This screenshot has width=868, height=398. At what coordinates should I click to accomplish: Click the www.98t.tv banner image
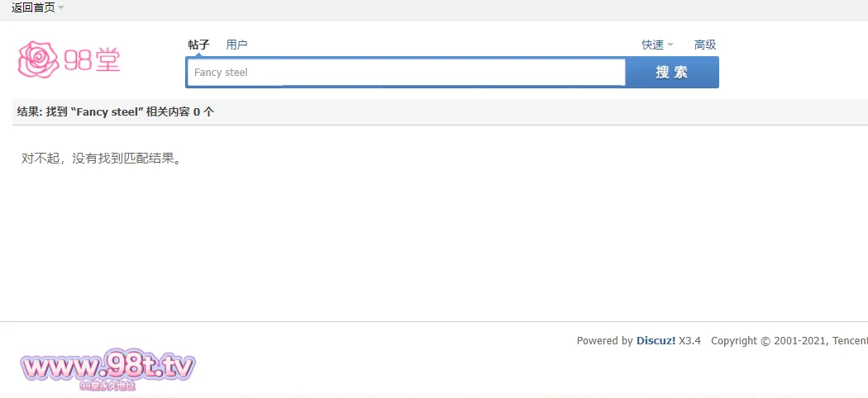pos(107,367)
